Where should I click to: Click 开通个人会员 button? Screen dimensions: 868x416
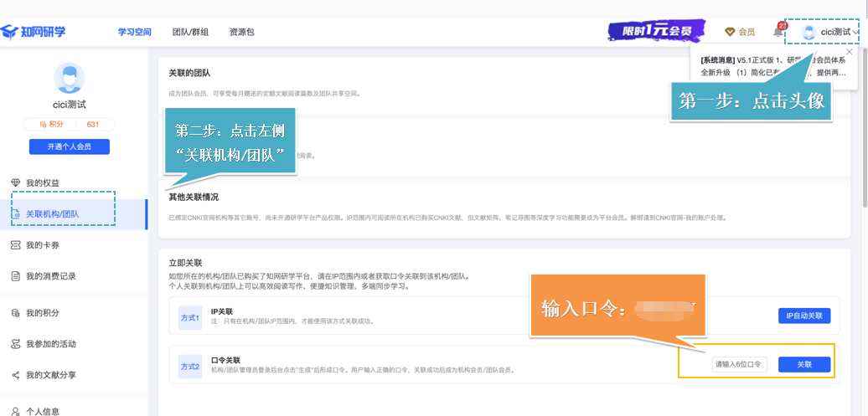click(70, 146)
